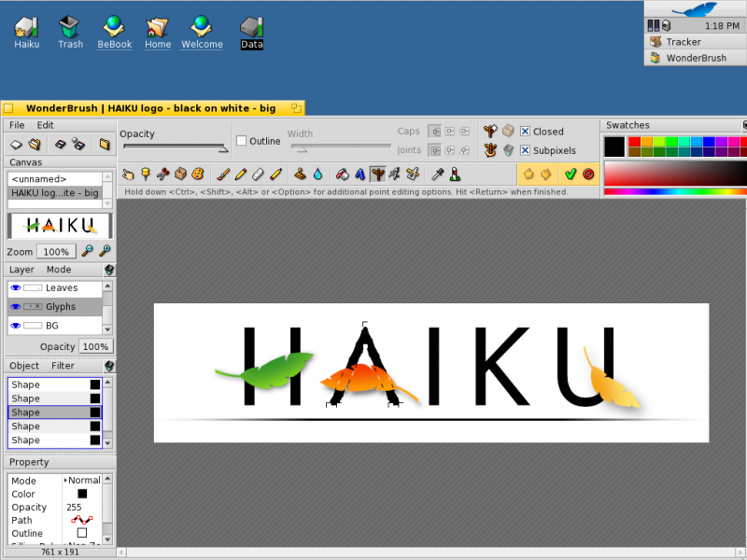Select the Pencil tool
Screen dimensions: 747x560
[x=240, y=175]
